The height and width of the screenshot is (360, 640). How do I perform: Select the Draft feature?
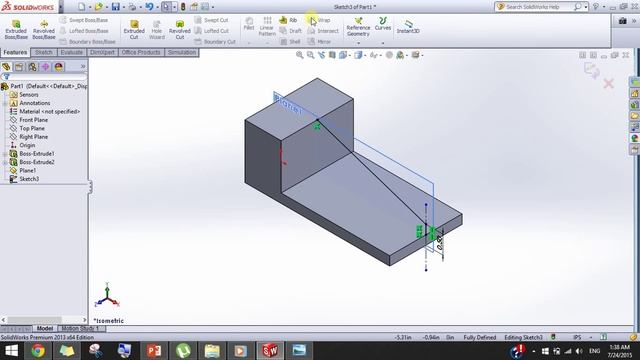291,31
